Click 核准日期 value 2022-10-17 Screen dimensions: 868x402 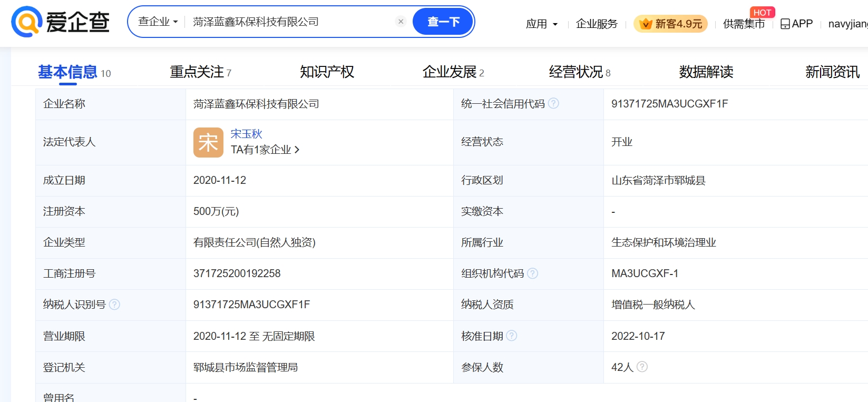(638, 336)
